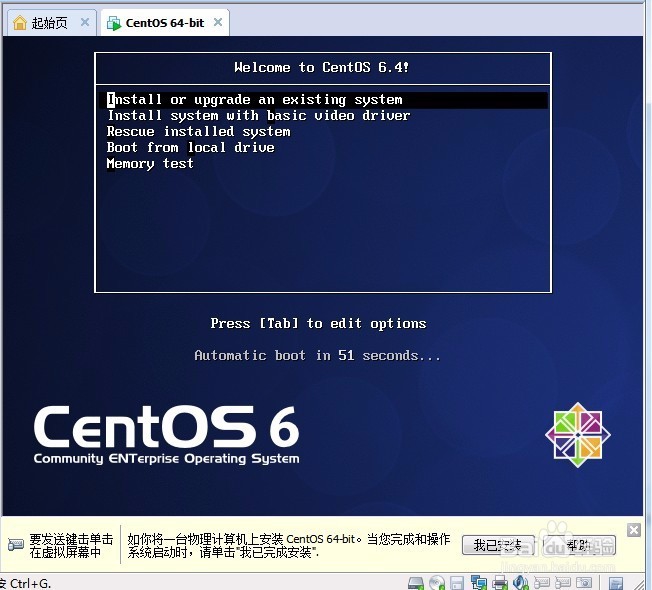
Task: Click the 'Press [Tab] to edit options' text
Action: pyautogui.click(x=319, y=323)
